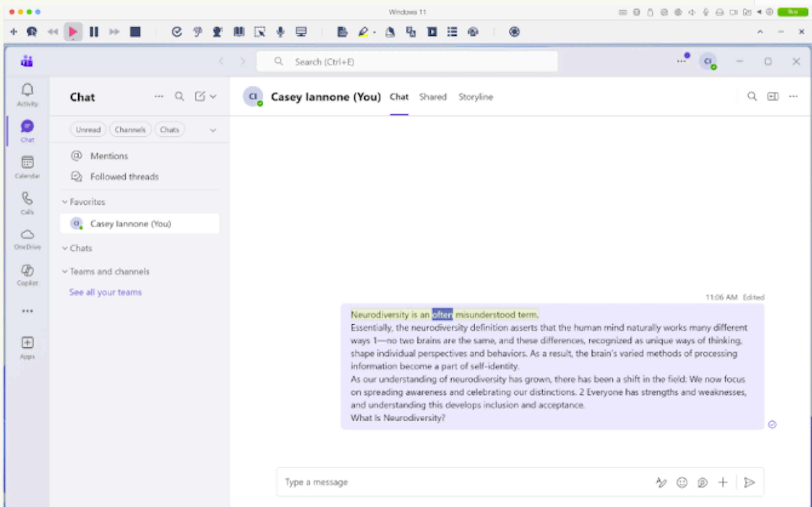Screen dimensions: 812x507
Task: Open Copilot in the Teams sidebar
Action: click(x=27, y=275)
